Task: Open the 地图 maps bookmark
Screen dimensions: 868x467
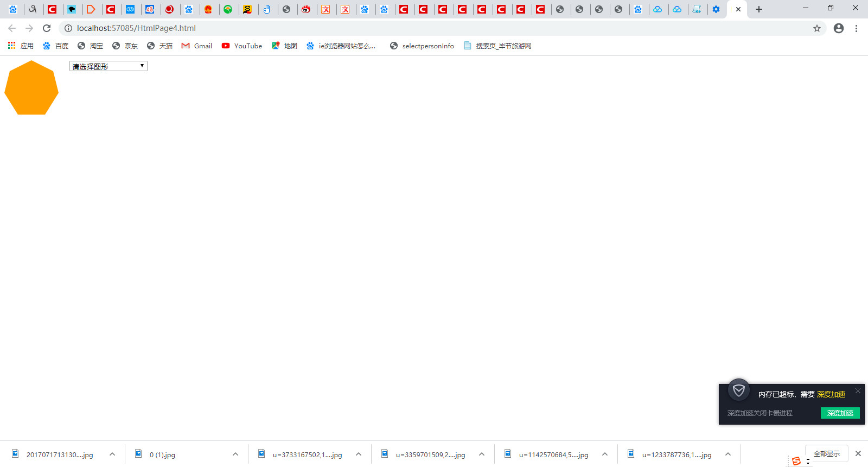Action: [284, 46]
